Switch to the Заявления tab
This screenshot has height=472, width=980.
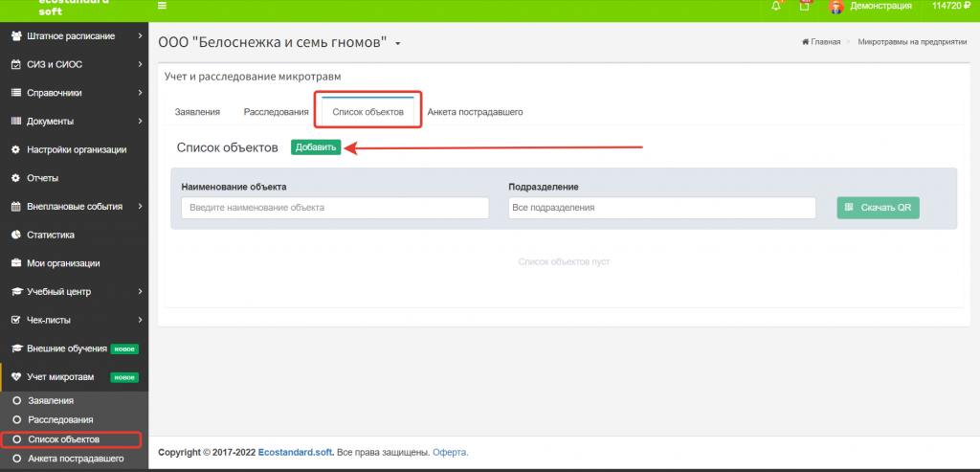tap(197, 113)
